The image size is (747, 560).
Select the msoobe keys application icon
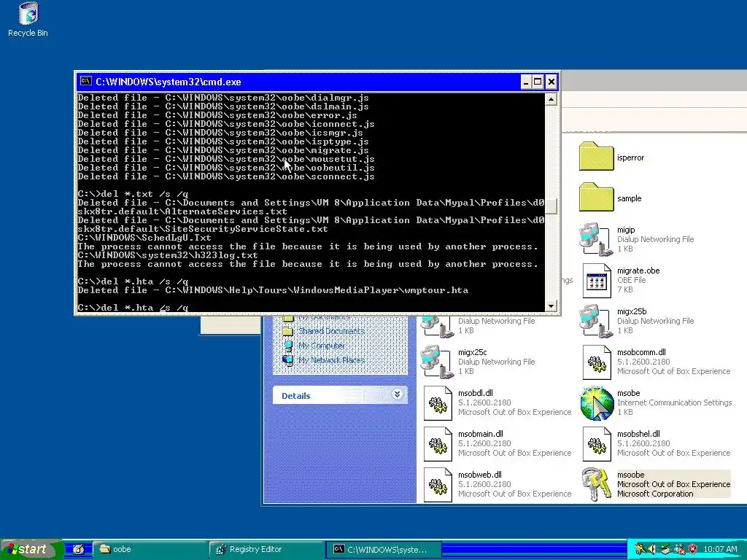pyautogui.click(x=597, y=484)
